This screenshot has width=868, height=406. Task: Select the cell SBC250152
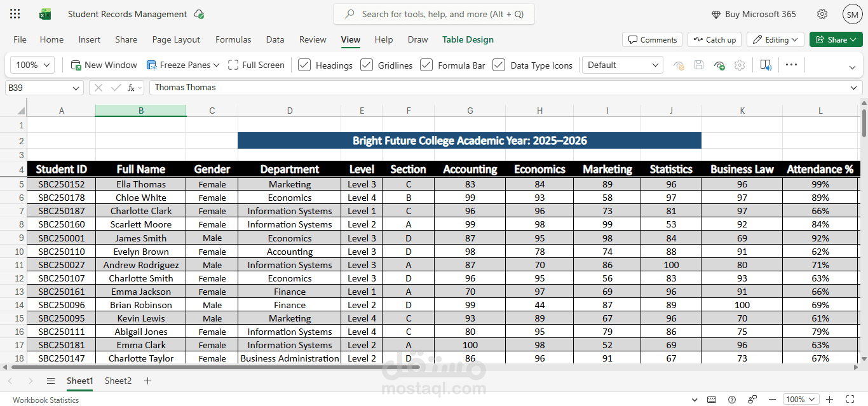pyautogui.click(x=62, y=184)
